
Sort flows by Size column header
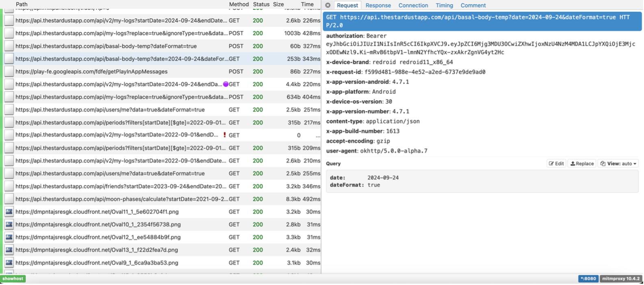pos(278,4)
